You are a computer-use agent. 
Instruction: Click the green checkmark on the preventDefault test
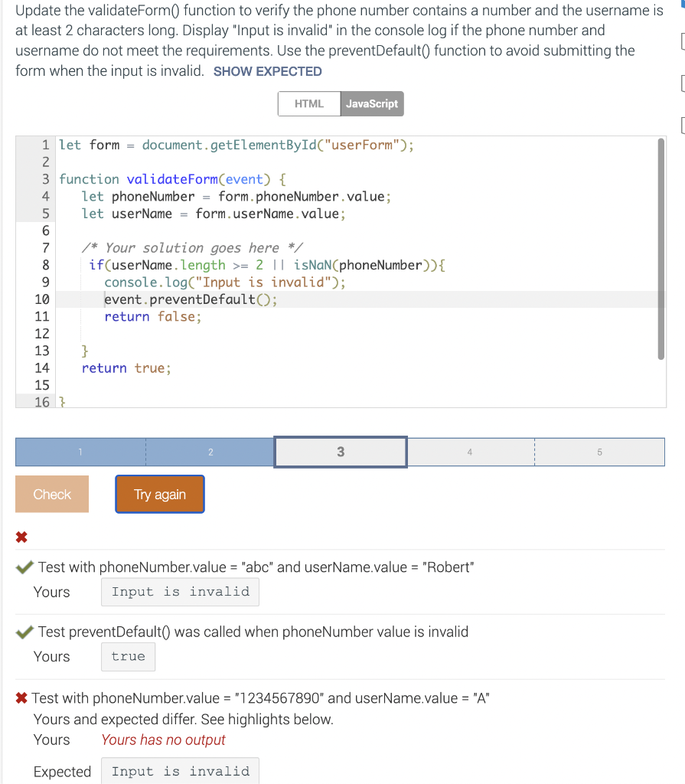[24, 632]
